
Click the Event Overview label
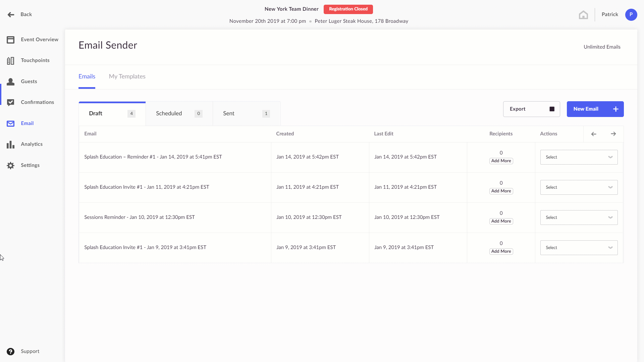40,40
